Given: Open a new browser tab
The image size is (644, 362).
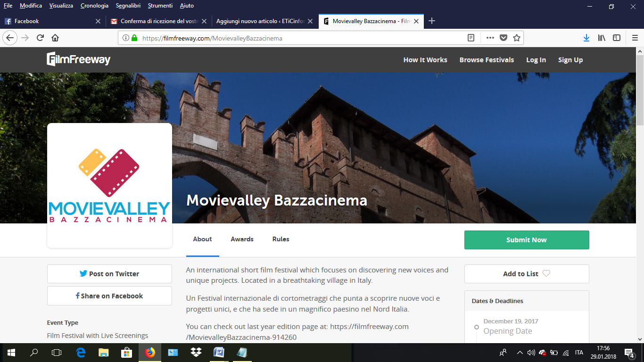Looking at the screenshot, I should pos(432,21).
